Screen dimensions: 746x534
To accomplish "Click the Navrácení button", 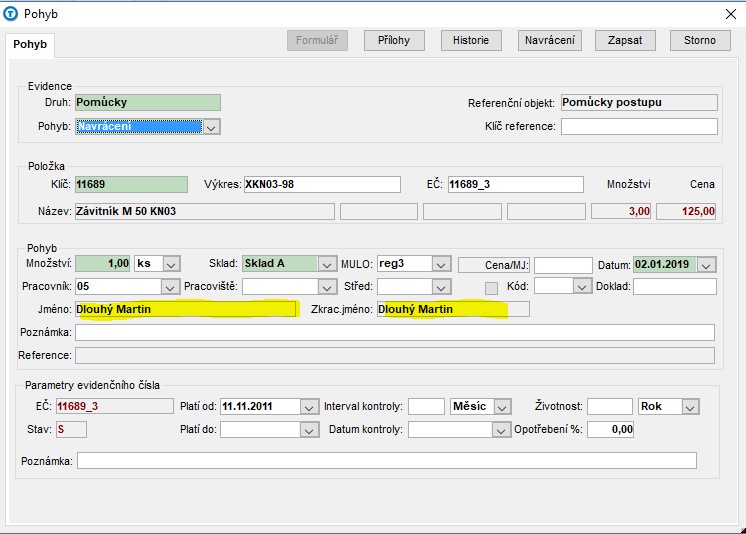I will click(550, 40).
